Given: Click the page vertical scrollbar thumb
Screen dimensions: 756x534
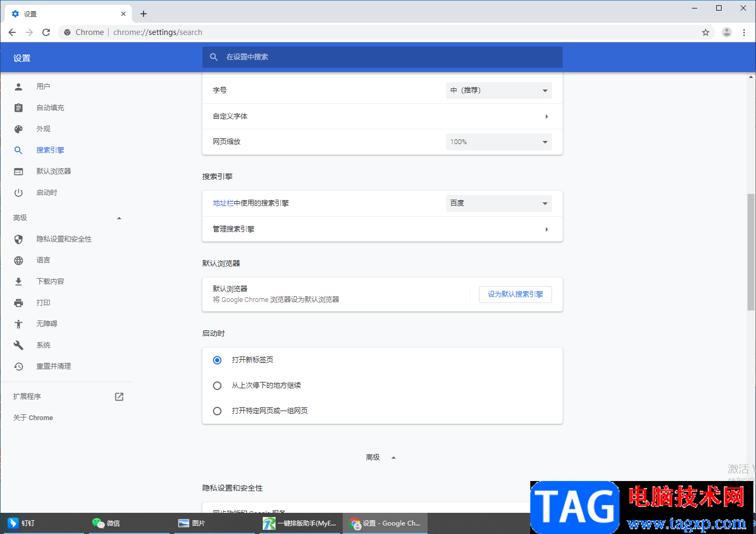Looking at the screenshot, I should point(751,252).
